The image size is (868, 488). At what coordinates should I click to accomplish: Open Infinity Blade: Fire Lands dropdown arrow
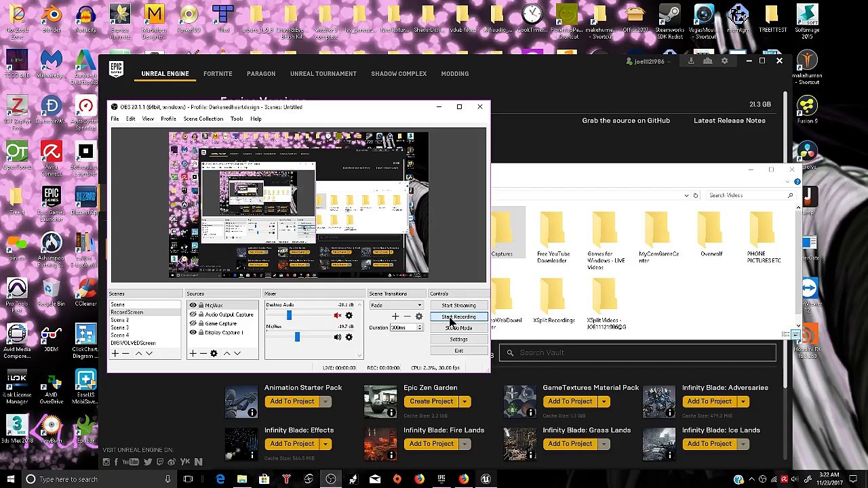(465, 444)
